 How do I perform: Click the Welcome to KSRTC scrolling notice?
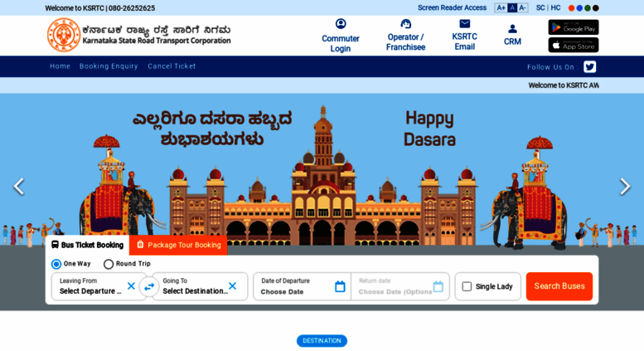pos(564,85)
